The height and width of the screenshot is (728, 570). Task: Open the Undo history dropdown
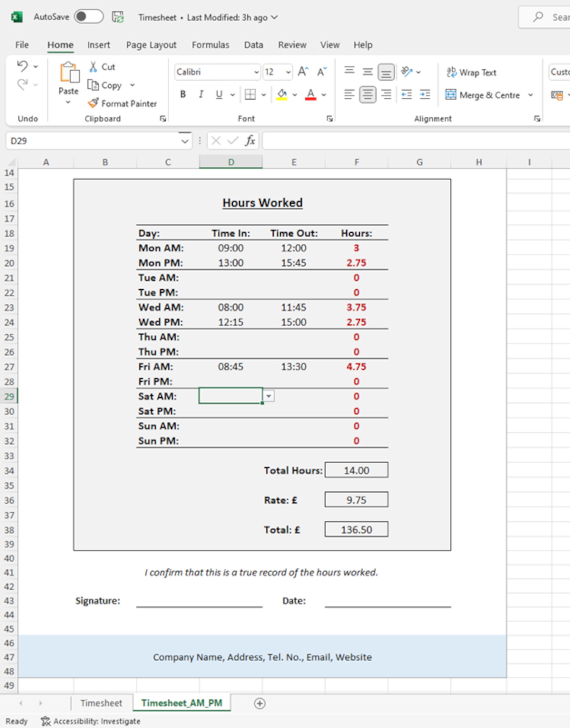[36, 67]
